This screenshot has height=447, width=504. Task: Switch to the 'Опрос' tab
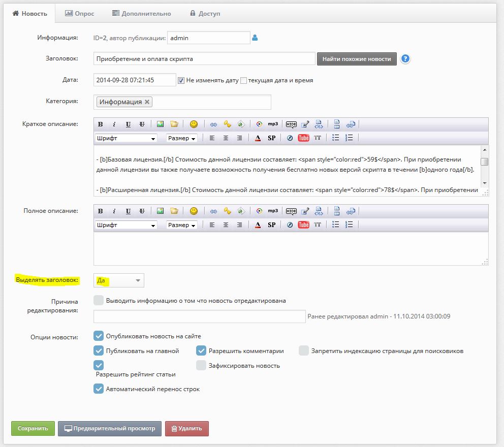click(80, 14)
